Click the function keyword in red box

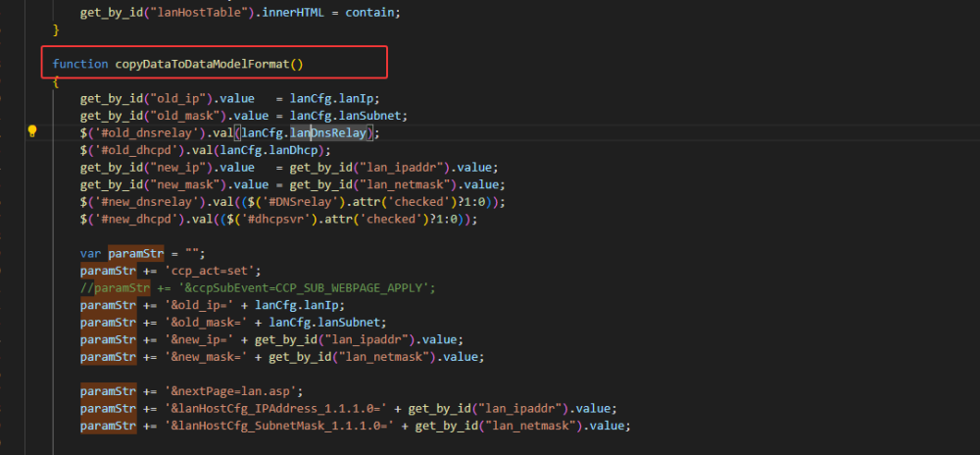pyautogui.click(x=80, y=64)
